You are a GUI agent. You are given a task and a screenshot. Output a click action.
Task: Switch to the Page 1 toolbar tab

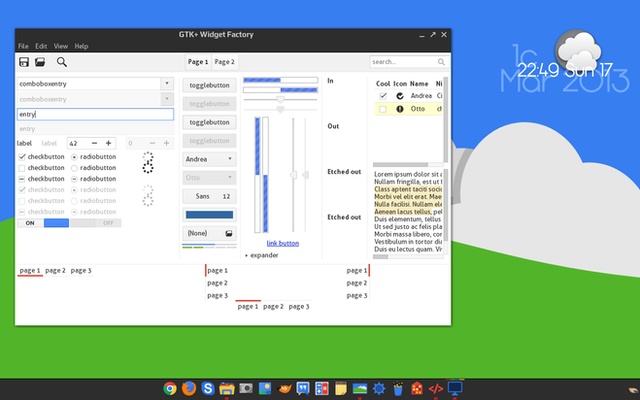click(198, 62)
